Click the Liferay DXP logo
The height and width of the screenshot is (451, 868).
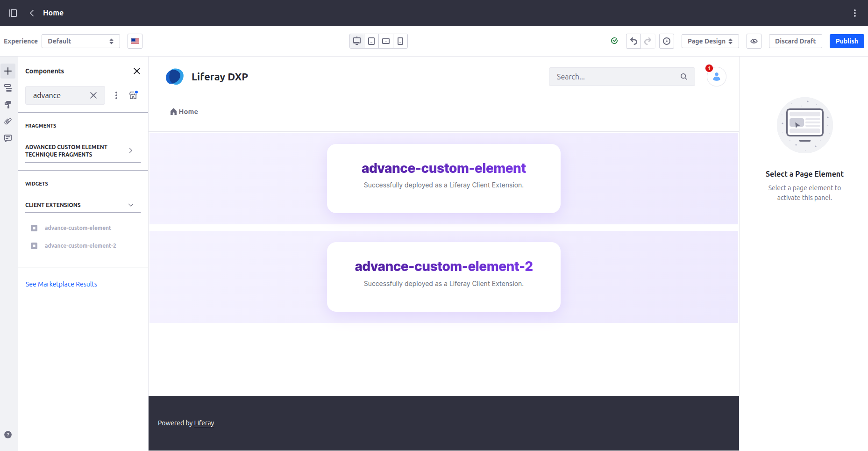click(175, 77)
